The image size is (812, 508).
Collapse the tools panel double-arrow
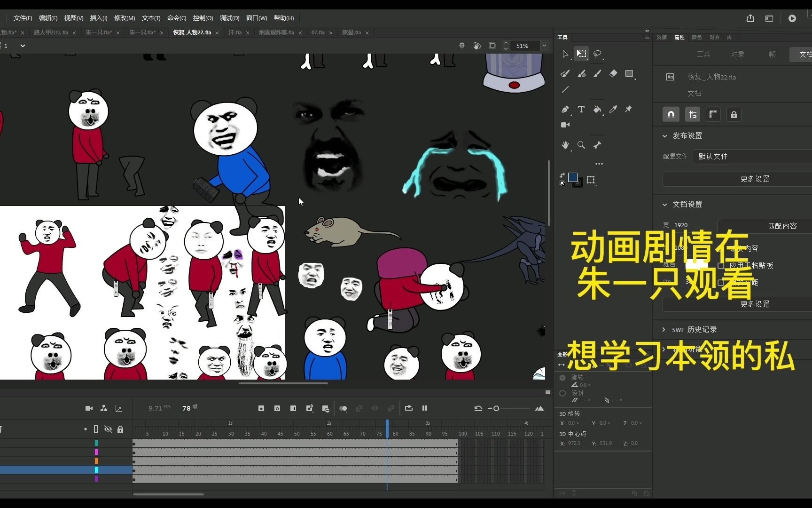click(647, 31)
